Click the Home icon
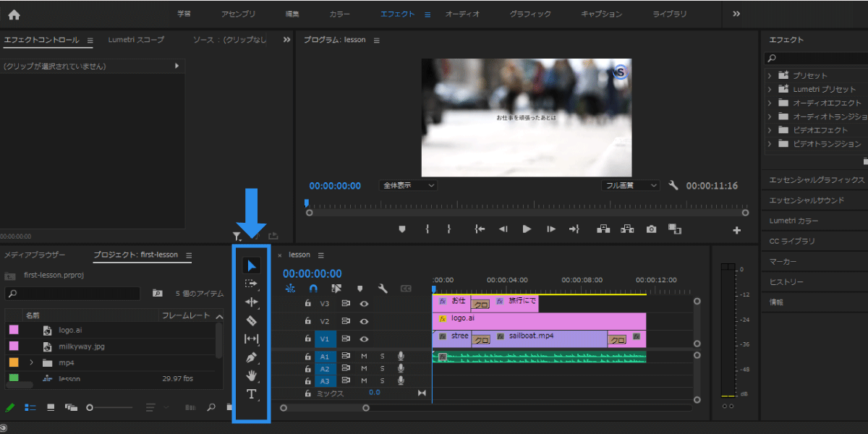The width and height of the screenshot is (868, 434). pyautogui.click(x=14, y=14)
